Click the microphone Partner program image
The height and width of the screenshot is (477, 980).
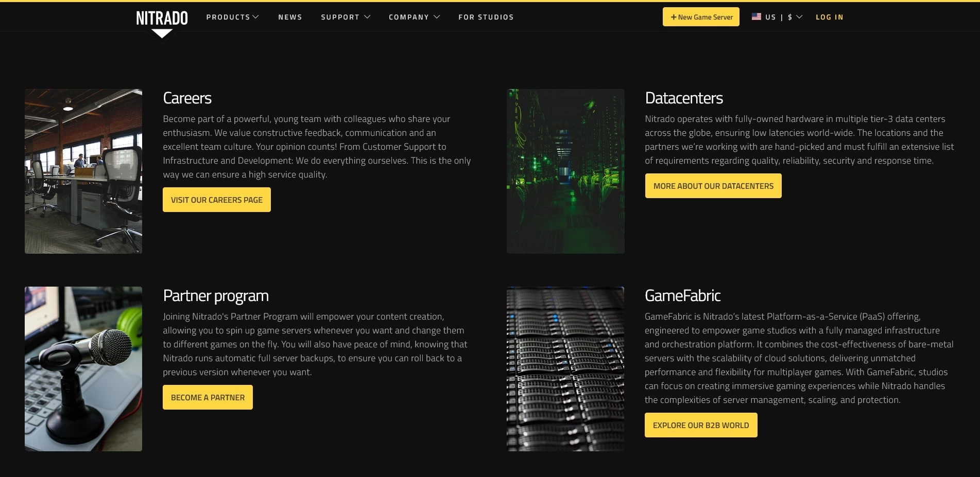pos(83,368)
